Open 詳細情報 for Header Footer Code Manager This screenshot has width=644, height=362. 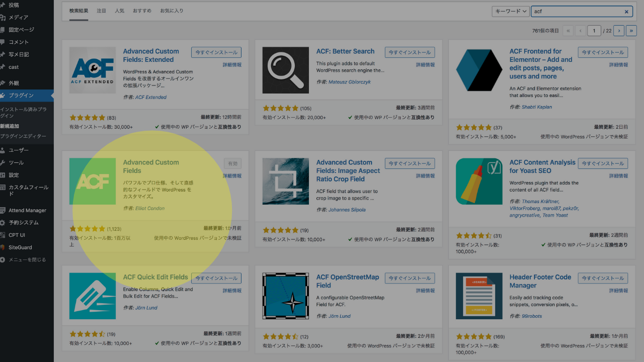click(618, 291)
